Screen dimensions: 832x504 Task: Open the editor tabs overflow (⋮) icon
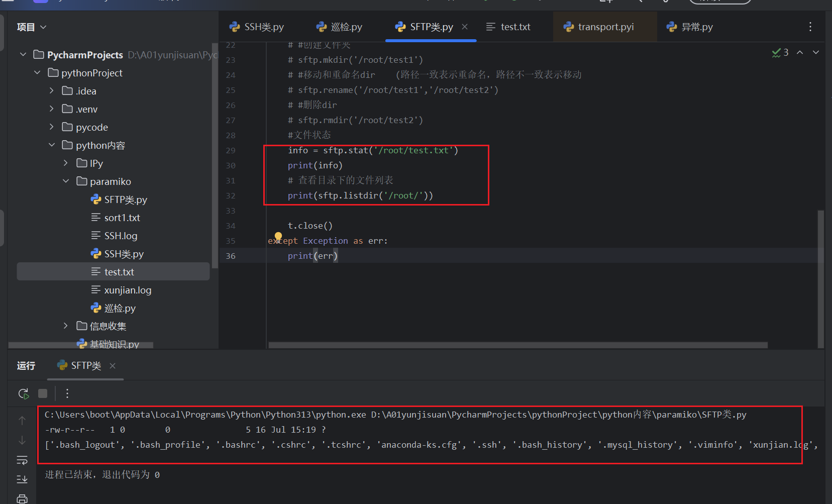(x=810, y=27)
